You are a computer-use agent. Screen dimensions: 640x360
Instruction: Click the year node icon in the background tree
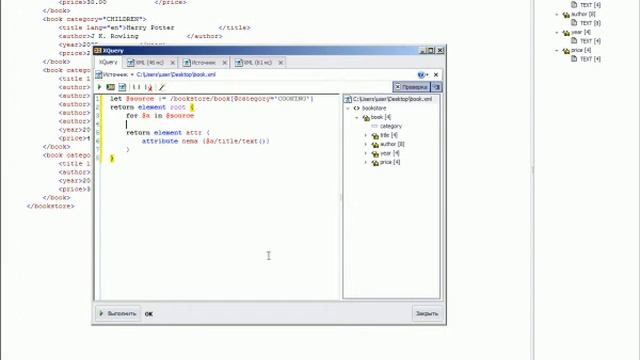(x=566, y=33)
